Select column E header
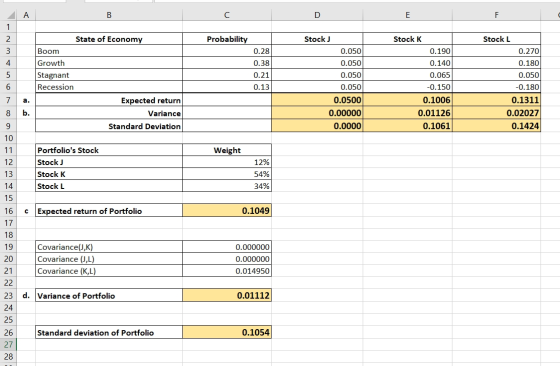This screenshot has width=560, height=366. tap(408, 15)
